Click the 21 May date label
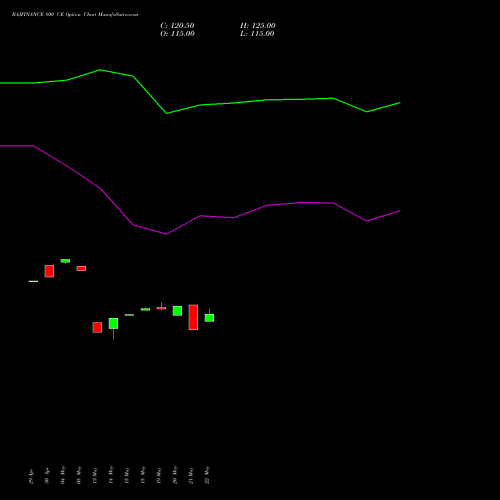This screenshot has width=500, height=500. pos(191,475)
